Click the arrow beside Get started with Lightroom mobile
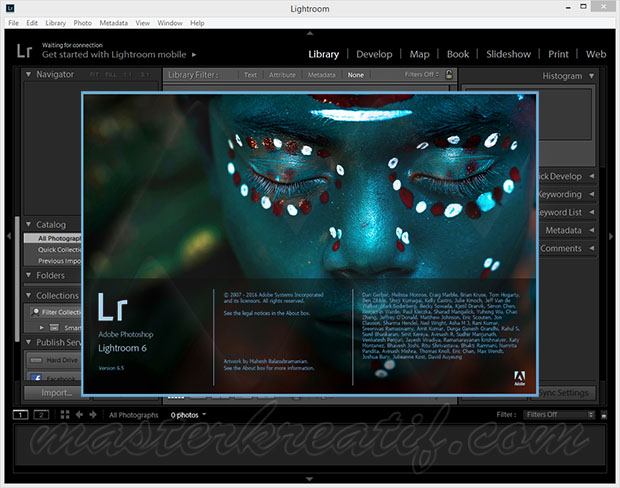This screenshot has width=620, height=488. (x=194, y=55)
